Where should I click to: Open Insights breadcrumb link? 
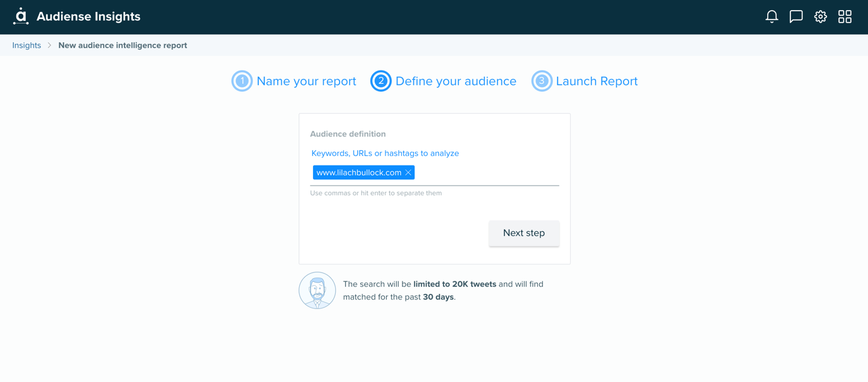point(26,45)
